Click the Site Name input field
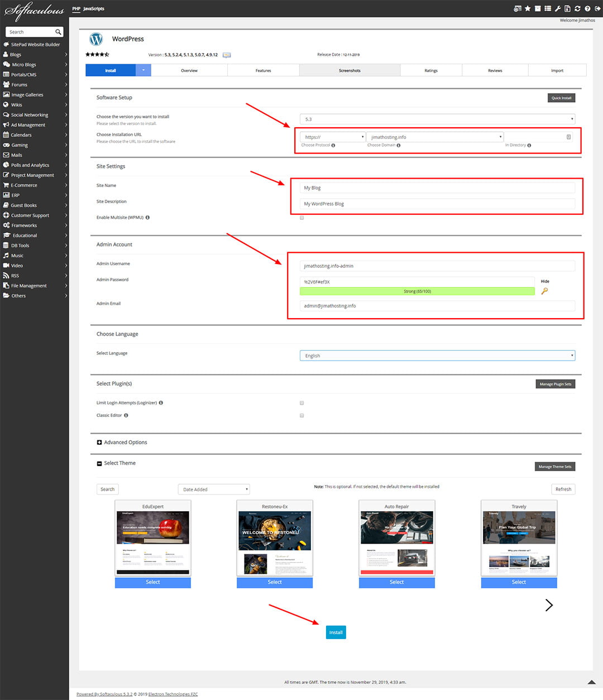This screenshot has height=700, width=603. click(437, 188)
